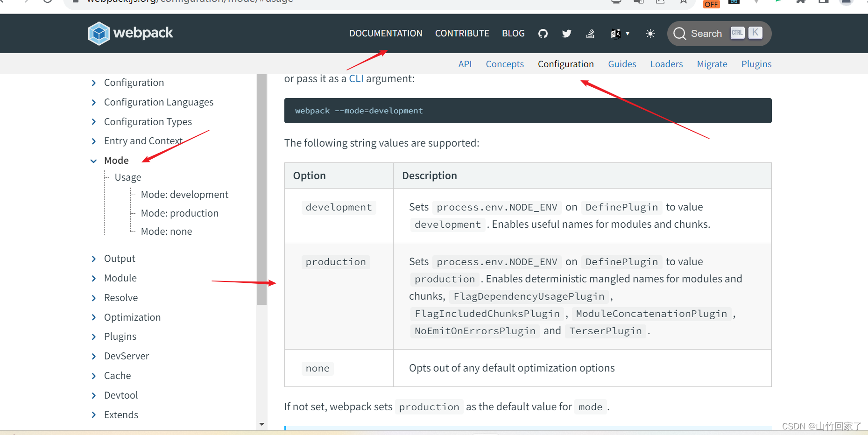This screenshot has height=435, width=868.
Task: Jump to Mode: development subsection
Action: point(184,195)
